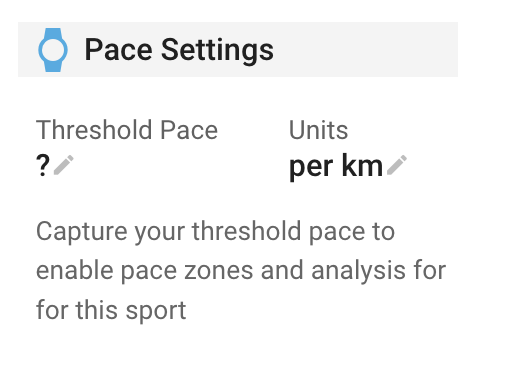This screenshot has width=508, height=382.
Task: Click the pencil icon beside per km
Action: click(397, 165)
